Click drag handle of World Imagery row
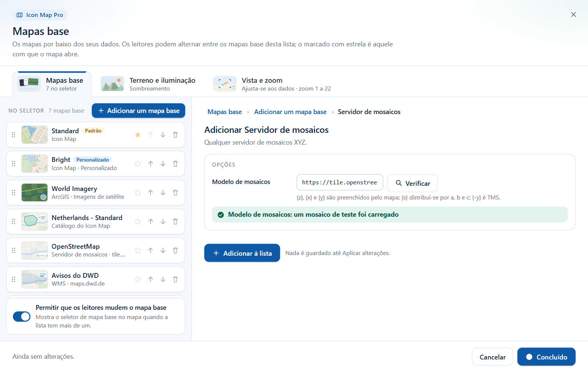The height and width of the screenshot is (372, 588). [x=14, y=192]
